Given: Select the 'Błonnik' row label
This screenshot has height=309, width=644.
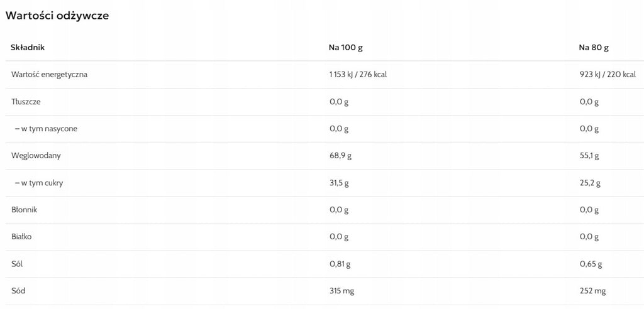Looking at the screenshot, I should (25, 210).
